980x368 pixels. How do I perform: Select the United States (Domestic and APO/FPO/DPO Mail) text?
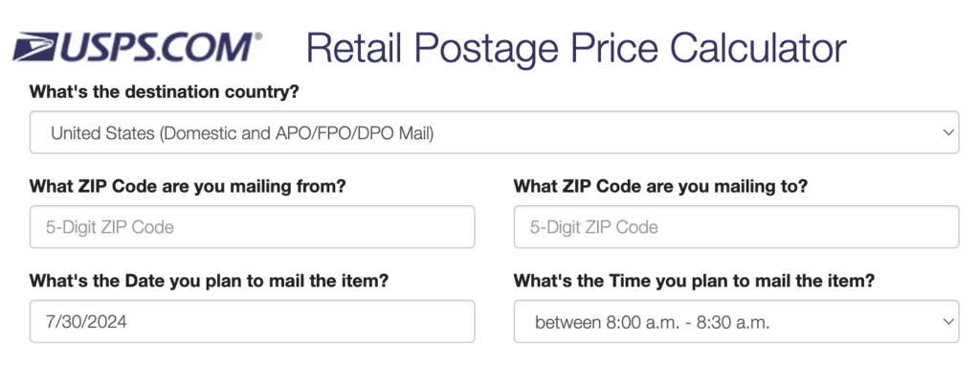[242, 132]
